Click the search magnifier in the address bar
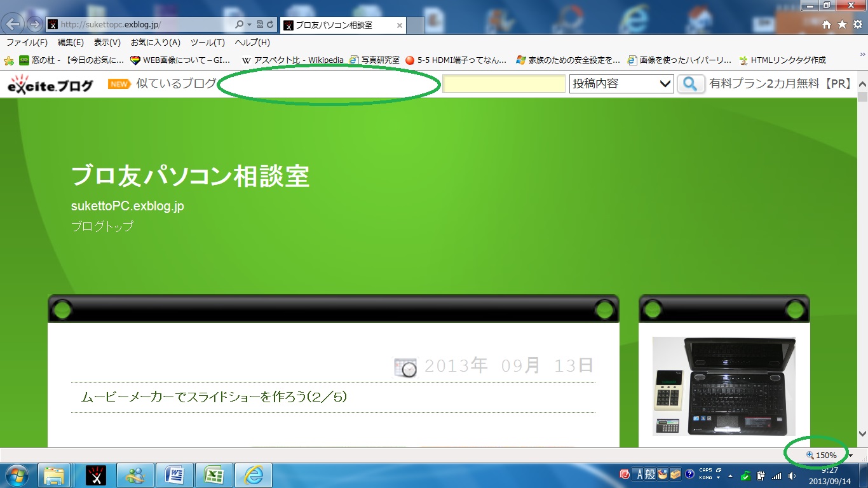Screen dimensions: 868x488 click(x=240, y=25)
